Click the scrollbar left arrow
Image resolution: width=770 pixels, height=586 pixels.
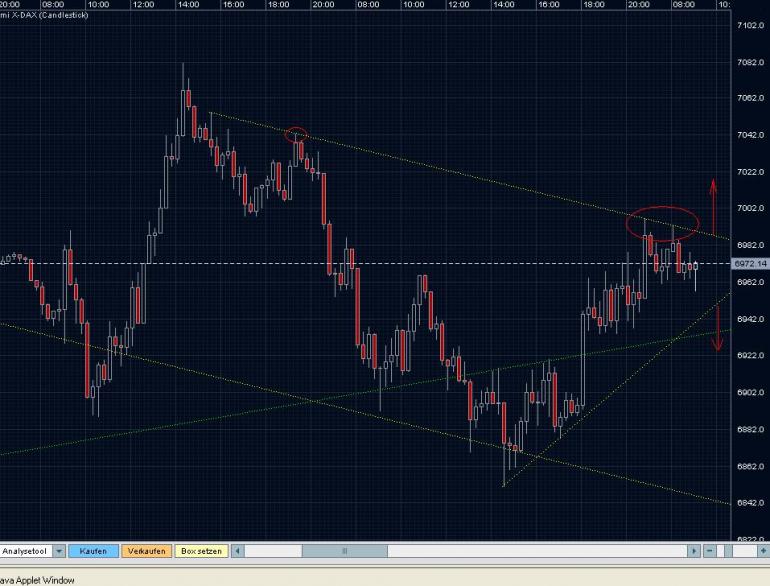(238, 551)
